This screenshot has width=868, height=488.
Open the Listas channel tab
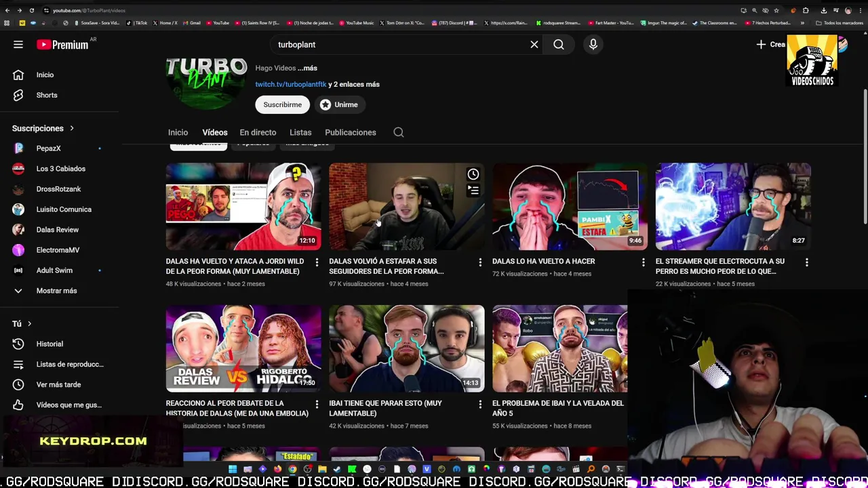tap(300, 132)
